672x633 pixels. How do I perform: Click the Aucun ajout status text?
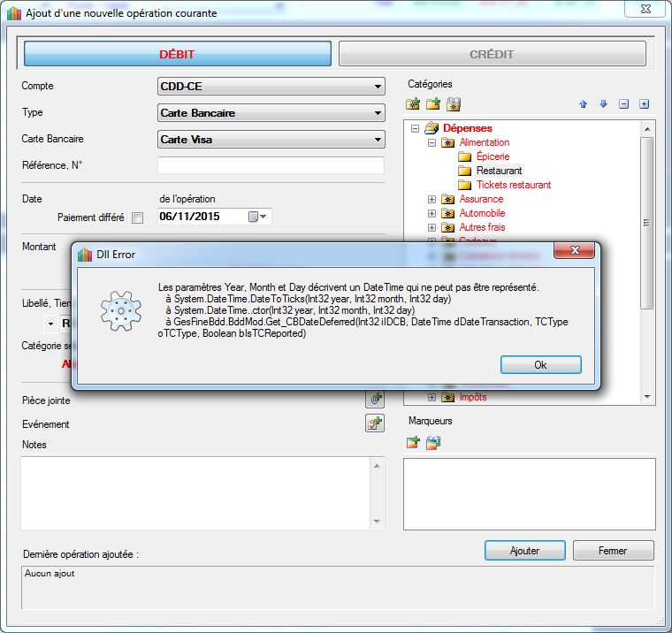click(50, 573)
